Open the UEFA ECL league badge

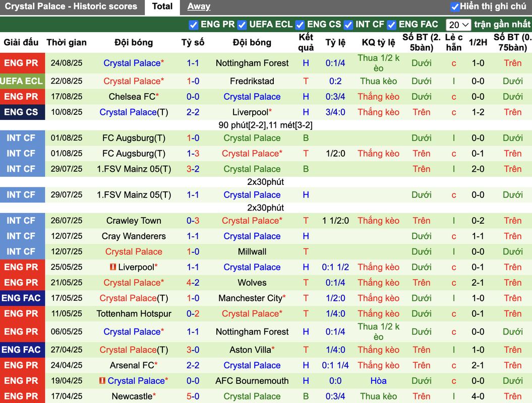(x=22, y=81)
